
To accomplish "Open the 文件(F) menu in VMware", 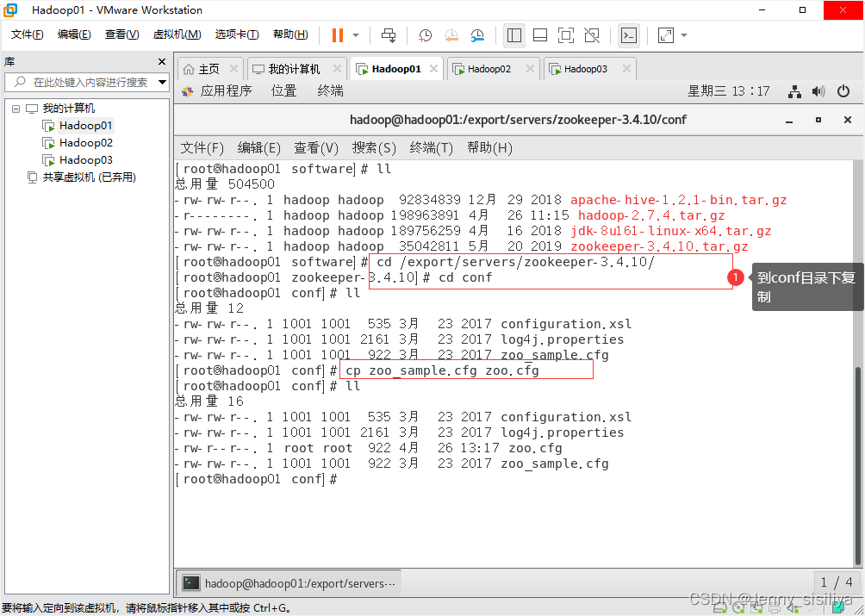I will (x=27, y=34).
